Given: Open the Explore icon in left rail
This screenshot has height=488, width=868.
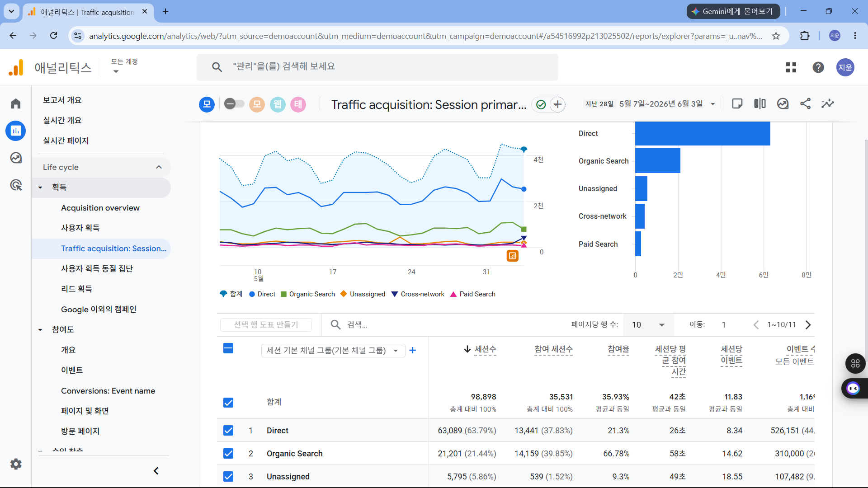Looking at the screenshot, I should pos(16,158).
